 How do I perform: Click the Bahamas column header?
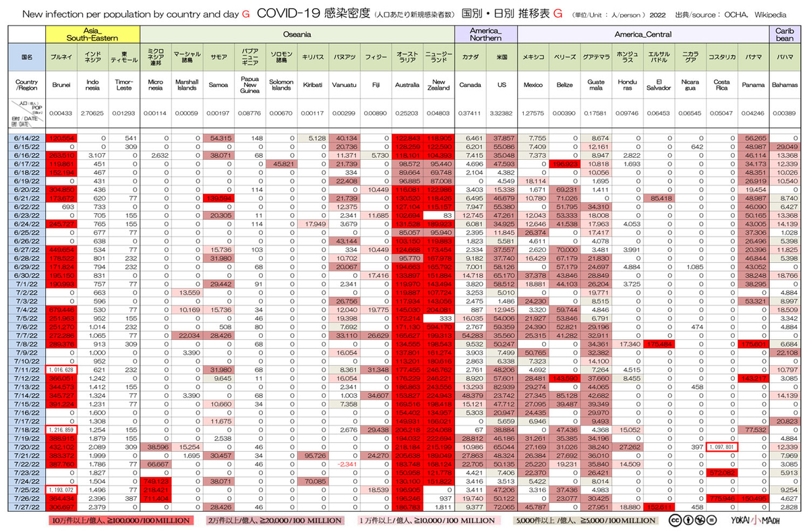(784, 86)
